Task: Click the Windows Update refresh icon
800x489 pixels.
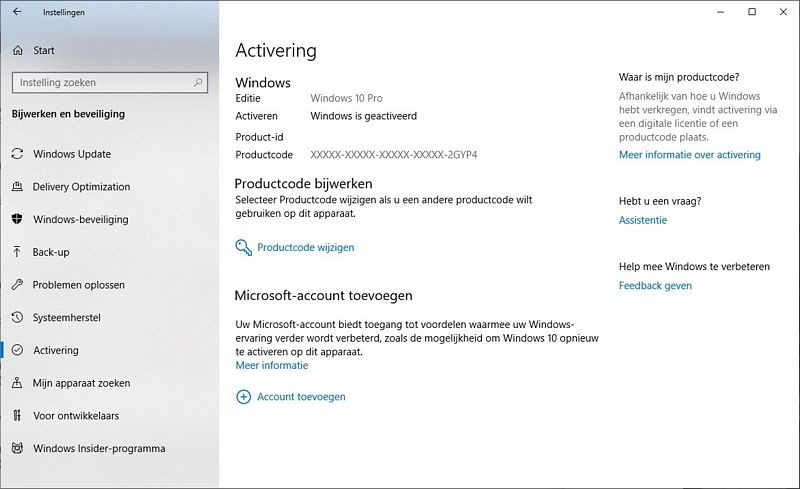Action: click(17, 154)
